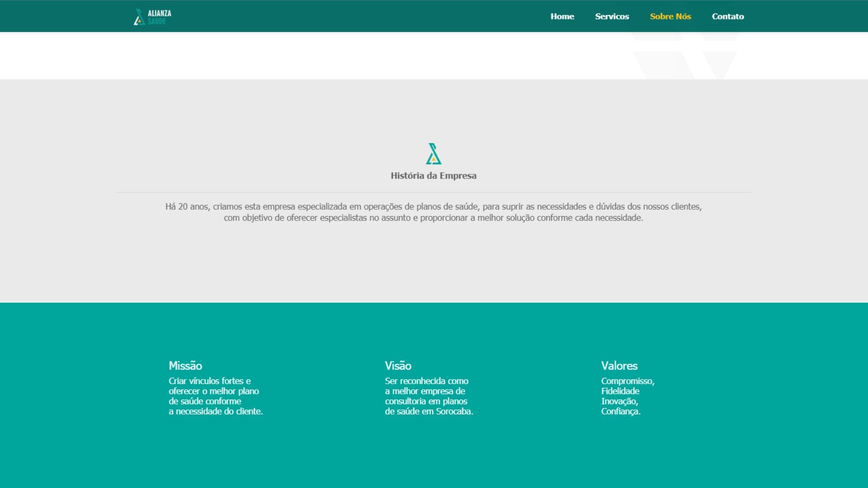Viewport: 868px width, 488px height.
Task: Click the word 'Confiança.'
Action: coord(620,411)
